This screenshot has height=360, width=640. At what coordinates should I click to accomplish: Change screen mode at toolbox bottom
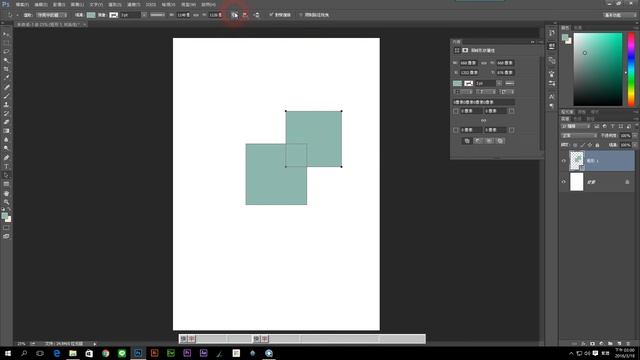[6, 236]
